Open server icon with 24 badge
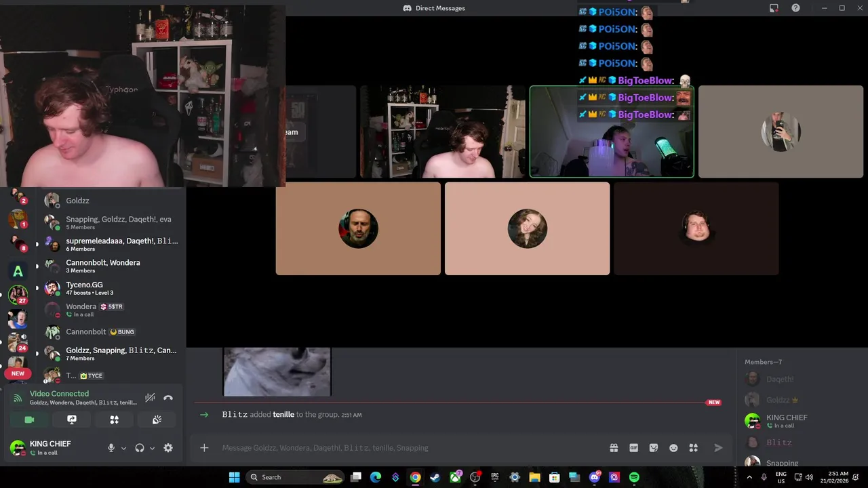This screenshot has width=868, height=488. click(18, 342)
